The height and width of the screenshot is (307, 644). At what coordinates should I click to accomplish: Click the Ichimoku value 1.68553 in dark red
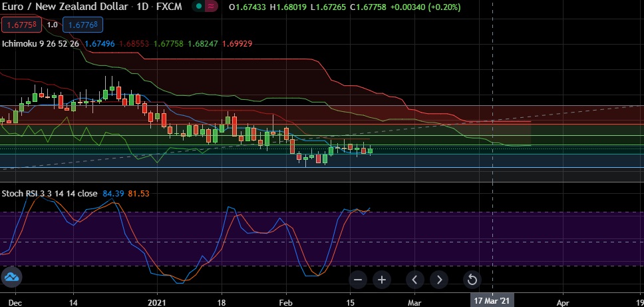[134, 43]
